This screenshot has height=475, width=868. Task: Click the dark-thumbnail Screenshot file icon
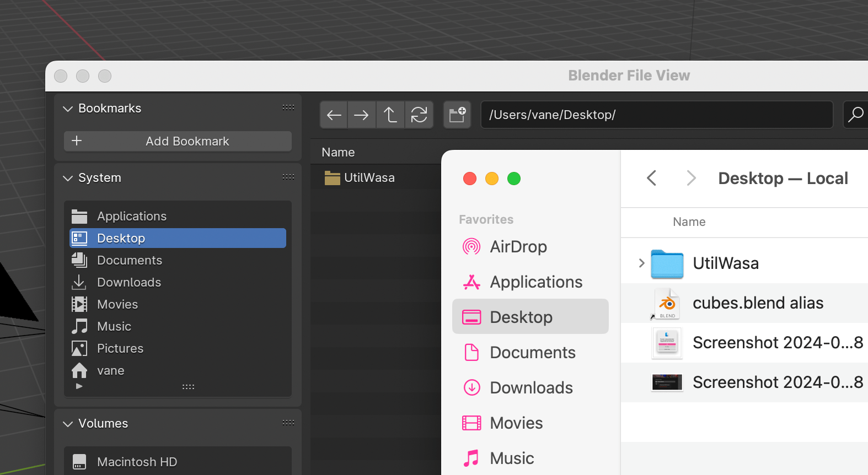[x=667, y=382]
